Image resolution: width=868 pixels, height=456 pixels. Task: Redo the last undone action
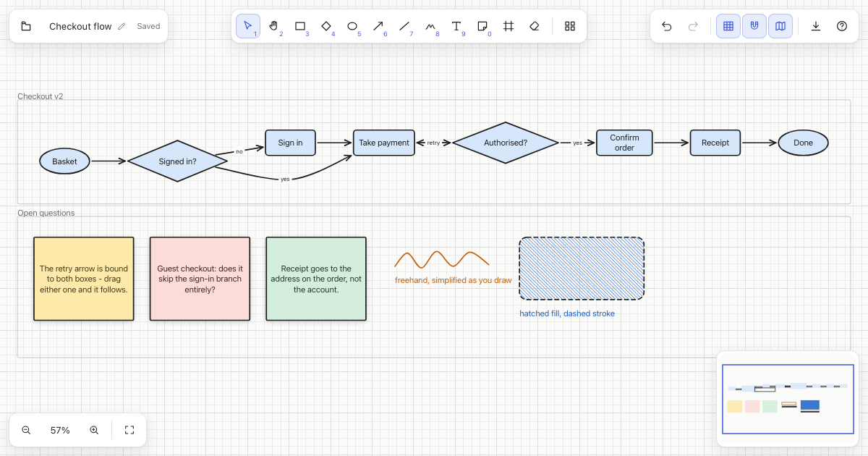(693, 26)
